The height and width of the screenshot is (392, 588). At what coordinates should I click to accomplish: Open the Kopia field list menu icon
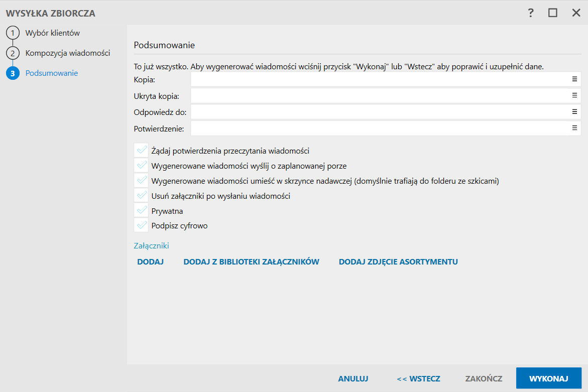tap(574, 79)
